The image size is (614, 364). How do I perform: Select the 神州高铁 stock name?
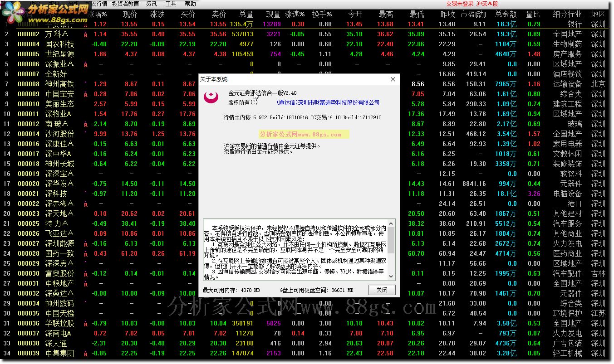pyautogui.click(x=59, y=84)
